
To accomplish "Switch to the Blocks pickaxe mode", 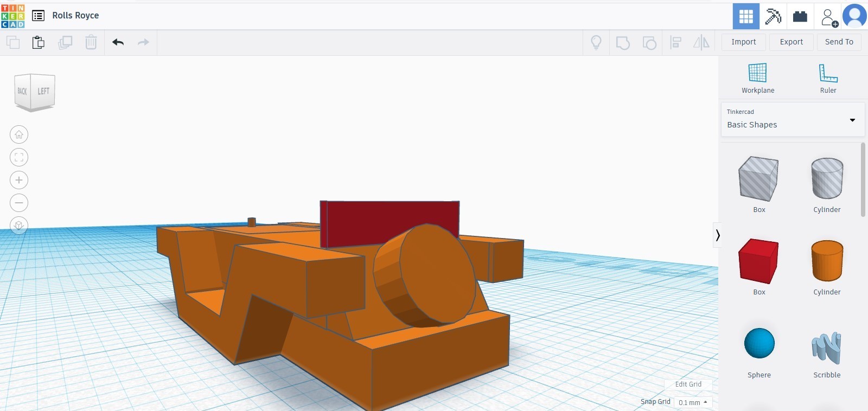I will pos(773,16).
